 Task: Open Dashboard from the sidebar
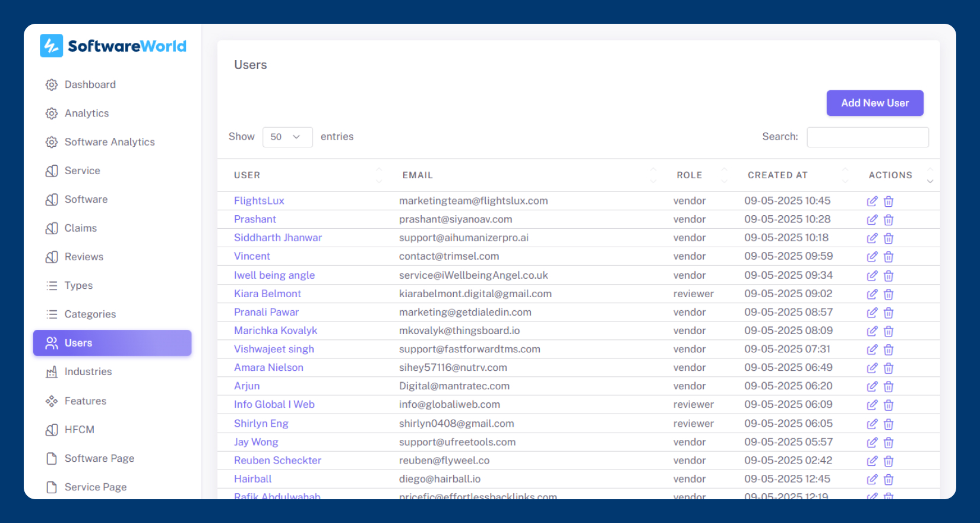pyautogui.click(x=90, y=84)
